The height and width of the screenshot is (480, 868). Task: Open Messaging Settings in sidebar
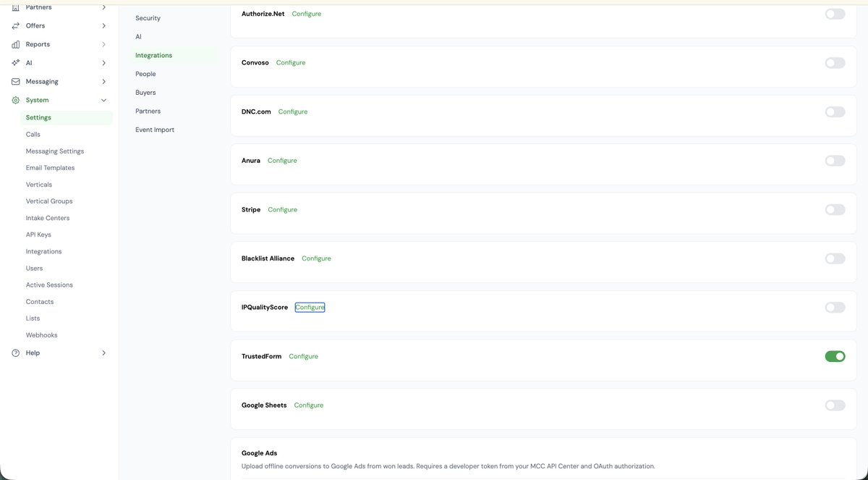55,151
